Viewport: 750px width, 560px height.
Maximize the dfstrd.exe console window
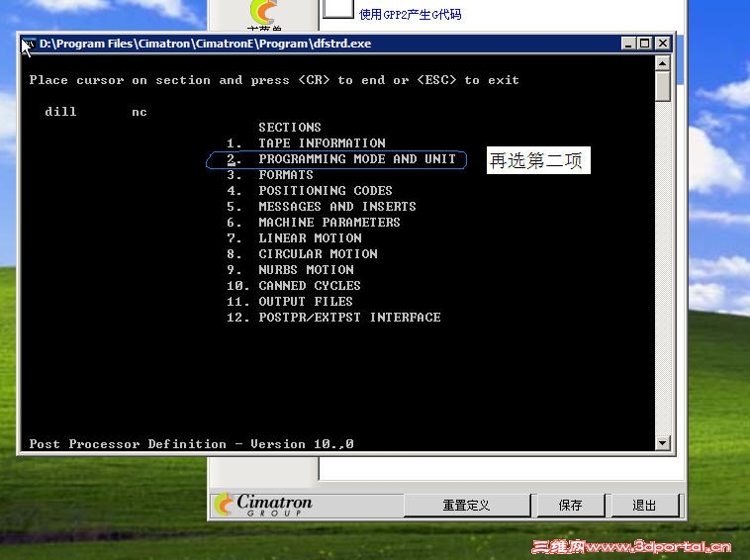click(x=645, y=44)
